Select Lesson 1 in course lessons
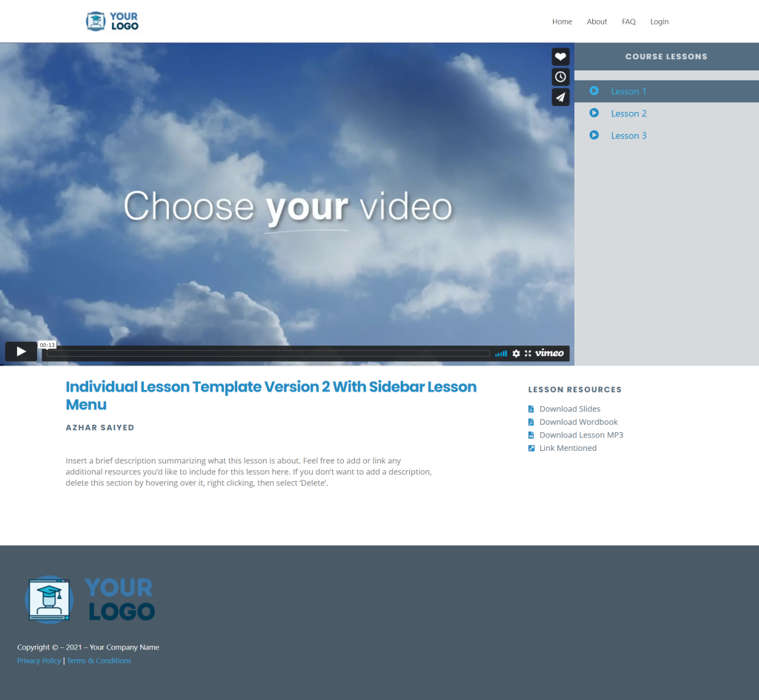This screenshot has height=700, width=759. coord(666,91)
